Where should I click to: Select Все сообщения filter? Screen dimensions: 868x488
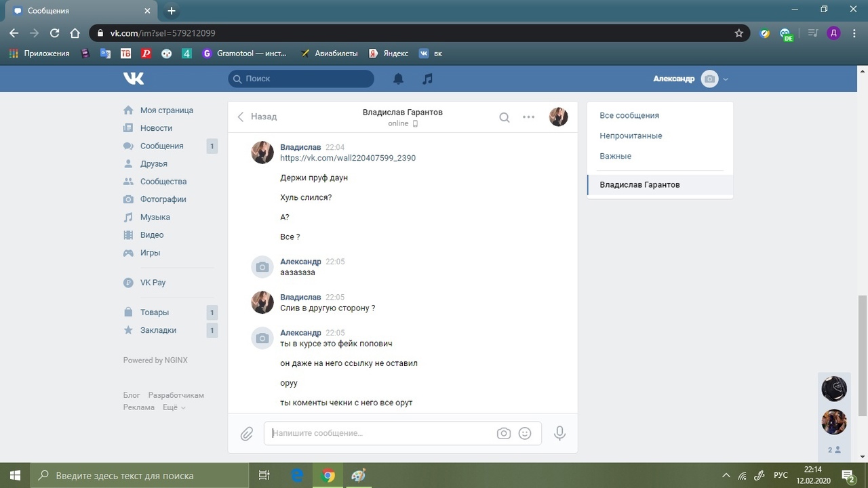click(x=629, y=115)
